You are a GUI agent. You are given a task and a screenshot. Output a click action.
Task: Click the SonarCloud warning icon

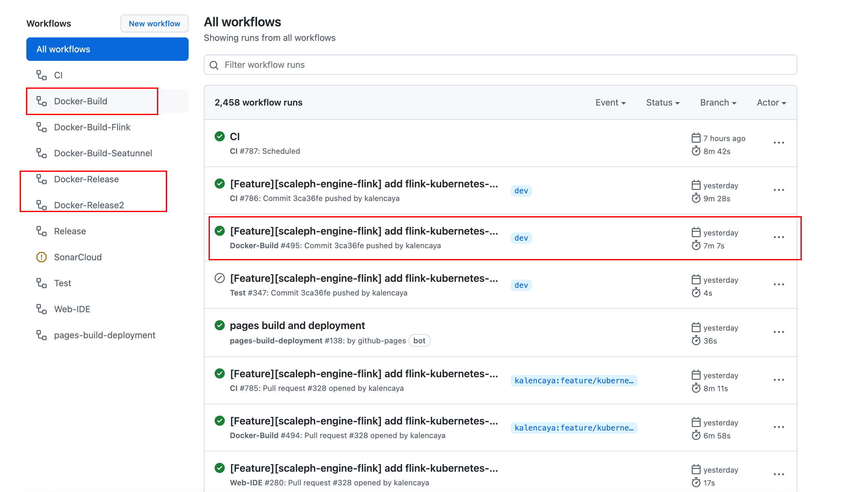pos(41,257)
